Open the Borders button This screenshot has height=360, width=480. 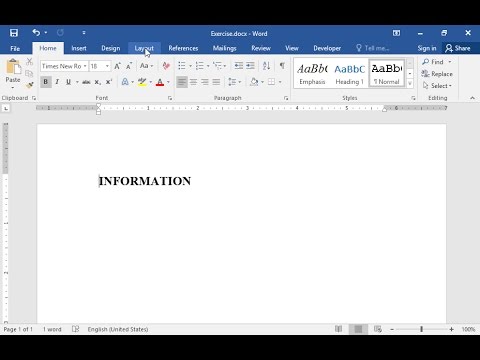[x=272, y=82]
